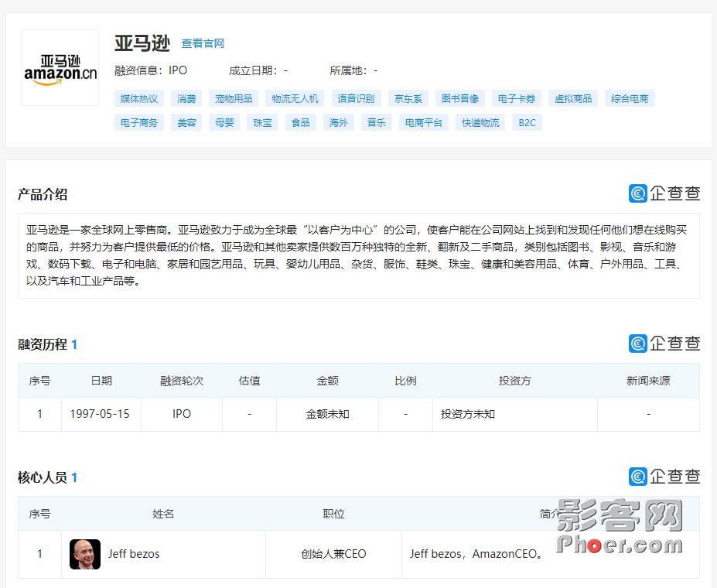
Task: Select the 物流无人机 tag
Action: point(295,98)
